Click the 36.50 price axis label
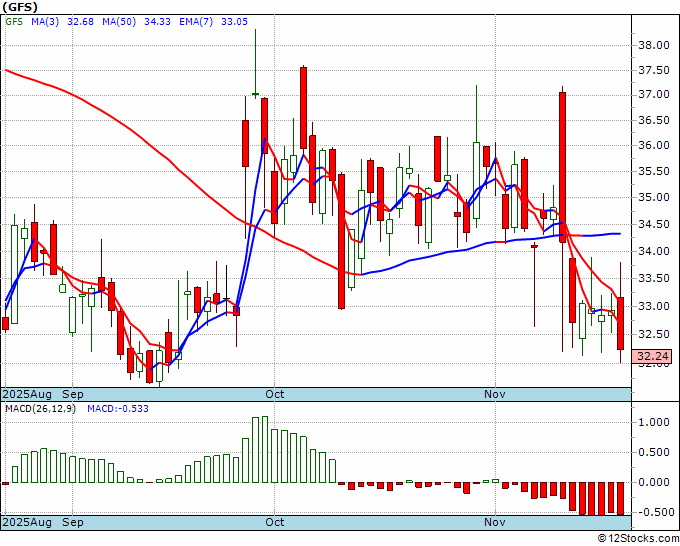 (656, 121)
